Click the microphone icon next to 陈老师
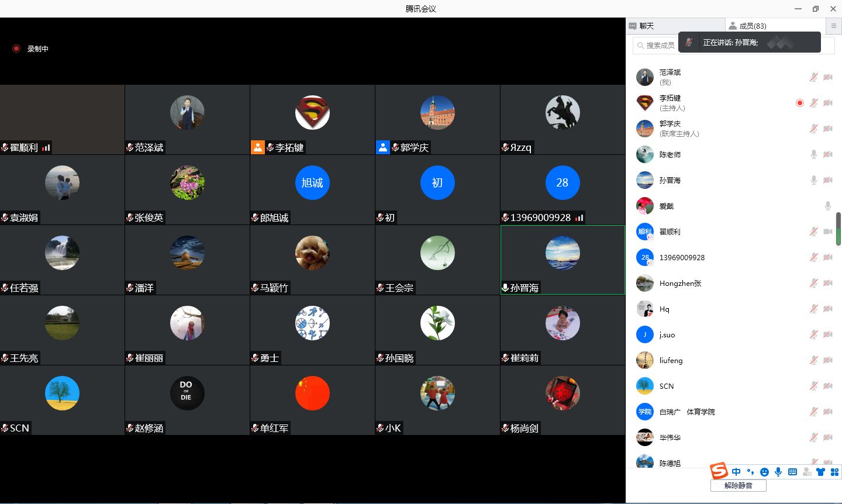The image size is (842, 504). (x=813, y=154)
